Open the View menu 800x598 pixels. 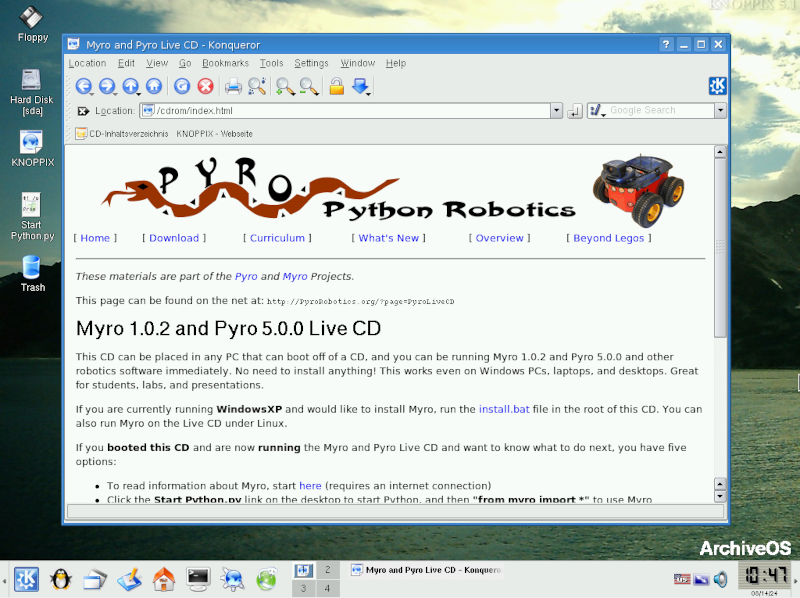click(157, 63)
